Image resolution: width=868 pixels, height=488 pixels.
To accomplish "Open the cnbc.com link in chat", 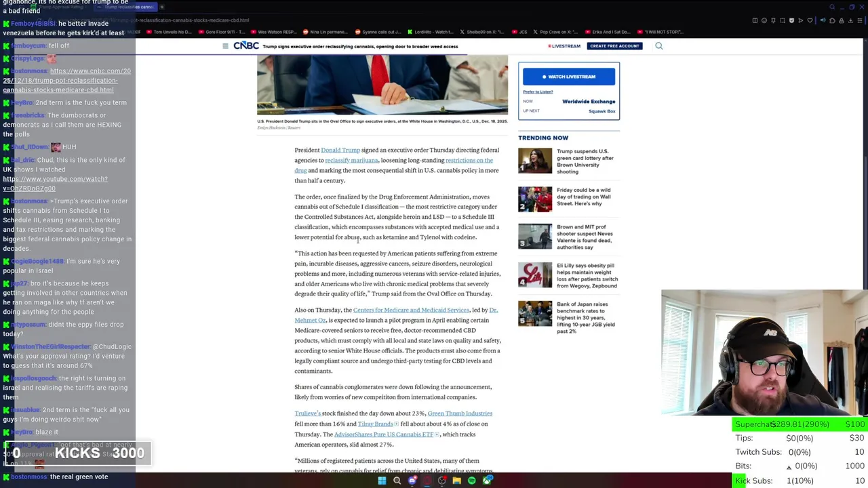I will point(66,80).
